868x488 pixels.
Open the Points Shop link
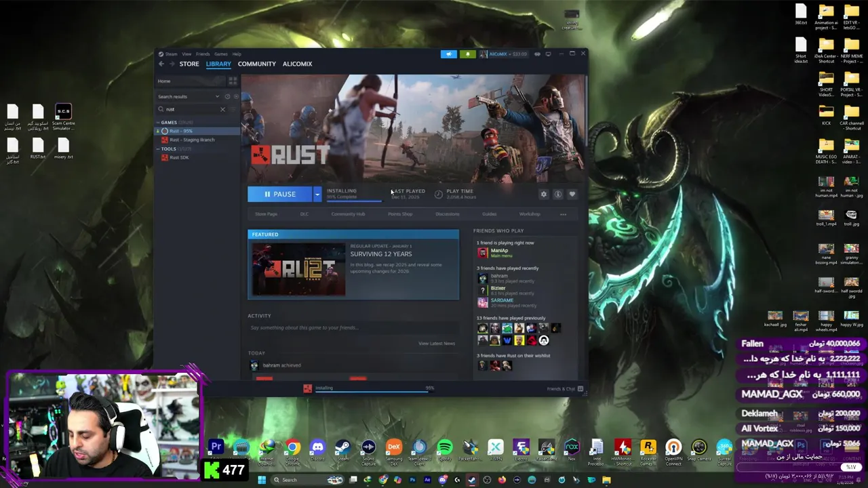click(400, 214)
